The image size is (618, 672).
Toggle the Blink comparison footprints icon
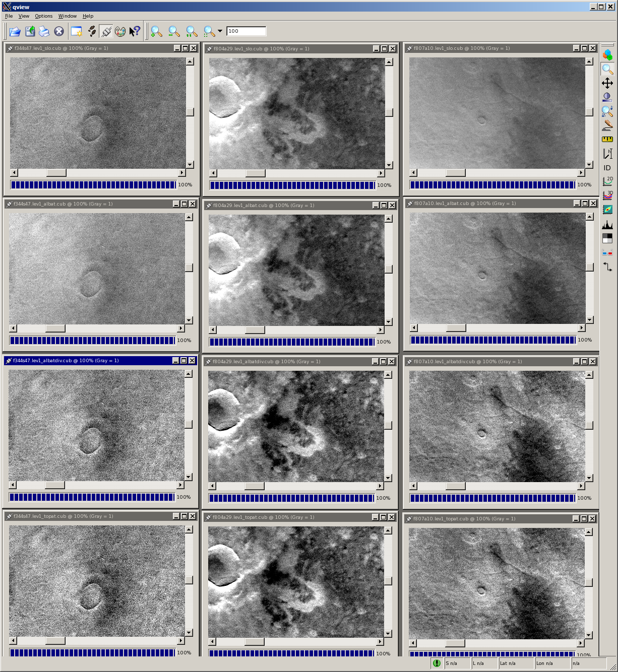92,32
